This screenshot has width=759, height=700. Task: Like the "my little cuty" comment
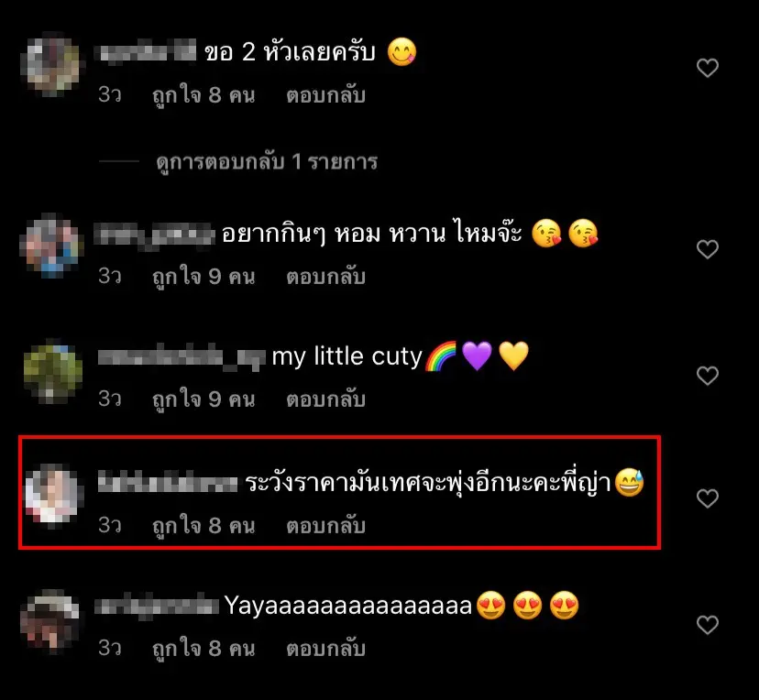point(707,376)
